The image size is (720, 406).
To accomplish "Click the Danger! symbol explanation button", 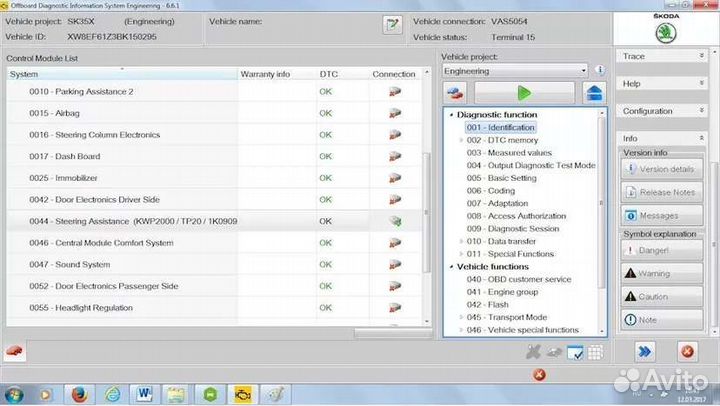I will 662,250.
